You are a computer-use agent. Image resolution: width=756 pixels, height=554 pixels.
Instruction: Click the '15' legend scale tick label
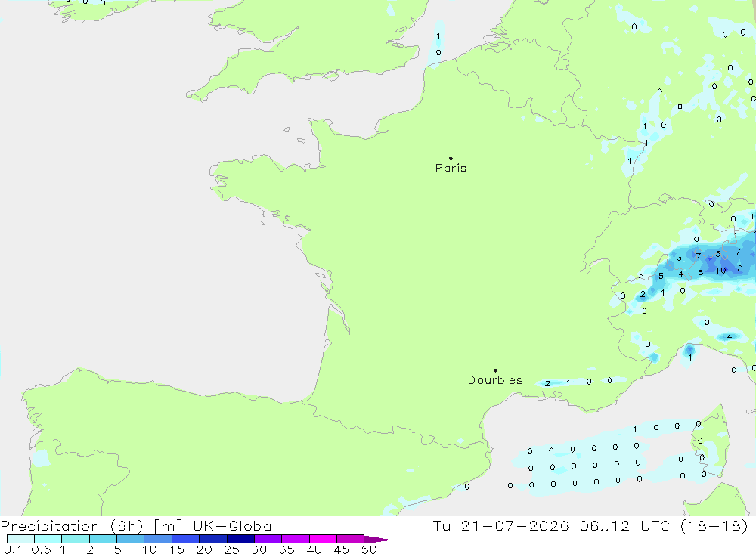pos(177,549)
